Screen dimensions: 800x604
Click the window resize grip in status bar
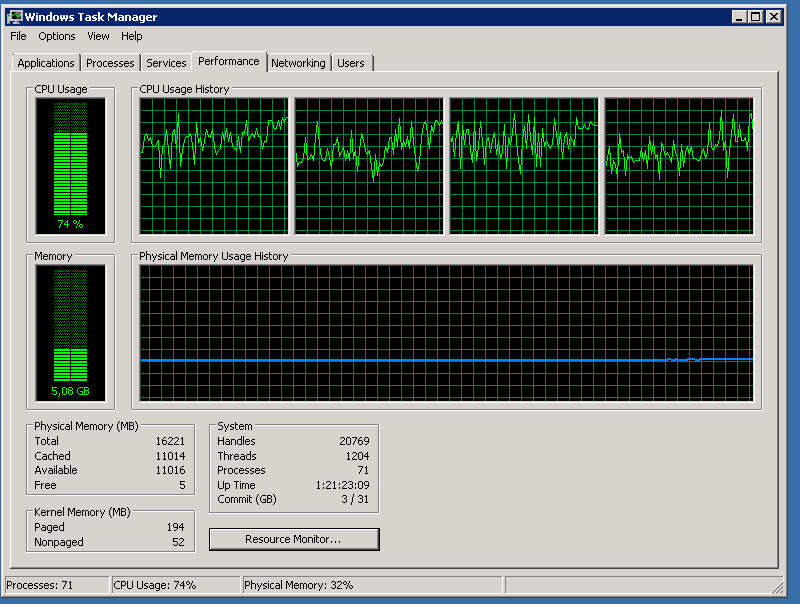point(778,588)
